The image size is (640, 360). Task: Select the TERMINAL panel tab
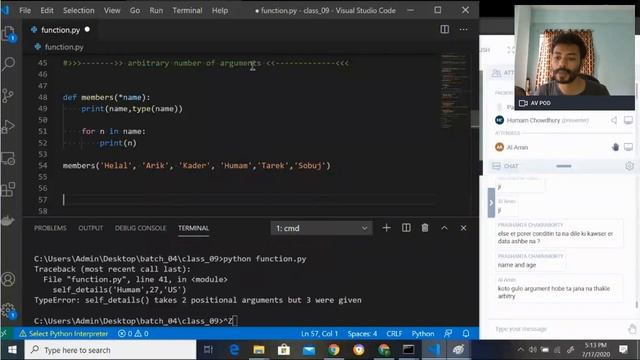(x=193, y=228)
